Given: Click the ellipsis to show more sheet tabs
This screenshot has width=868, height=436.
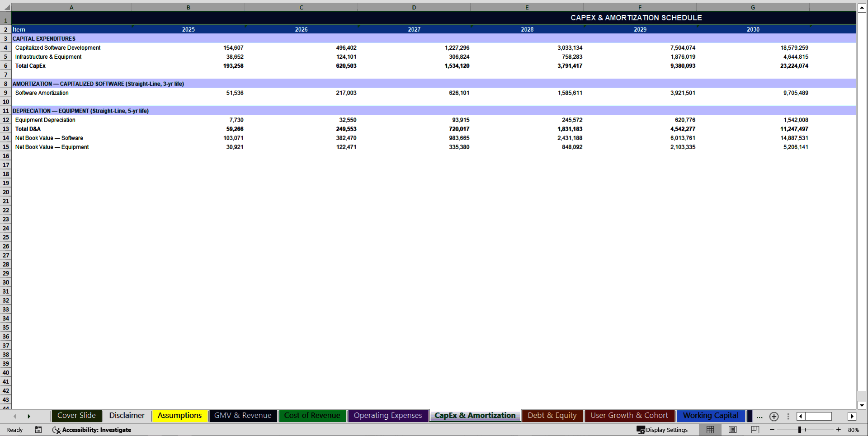Looking at the screenshot, I should pyautogui.click(x=759, y=417).
